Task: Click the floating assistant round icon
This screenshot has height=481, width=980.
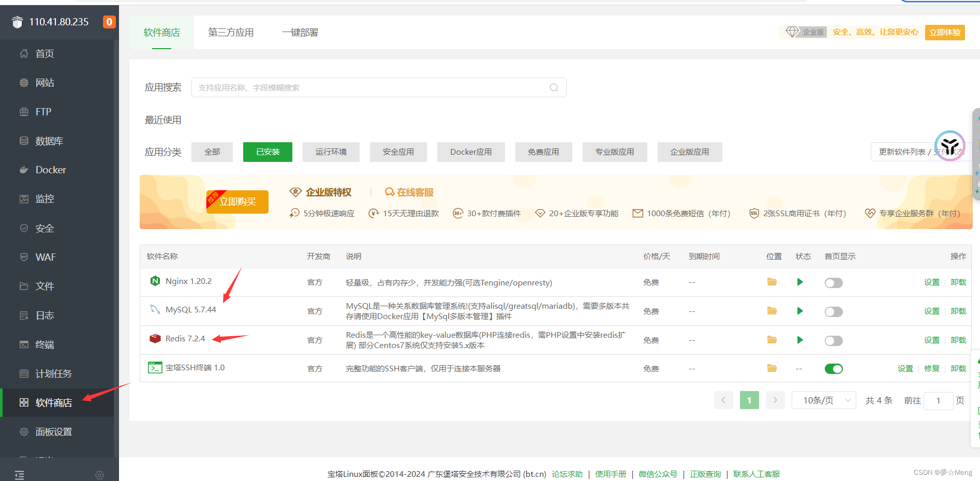Action: pos(950,146)
